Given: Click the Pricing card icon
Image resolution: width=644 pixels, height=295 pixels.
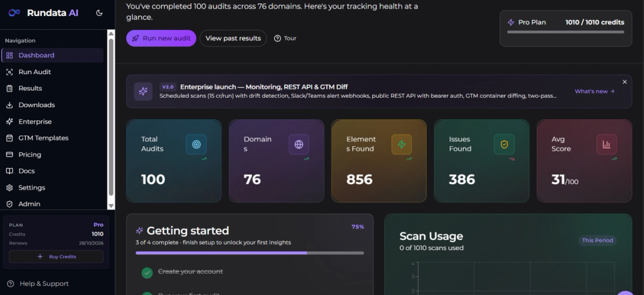Looking at the screenshot, I should (10, 155).
